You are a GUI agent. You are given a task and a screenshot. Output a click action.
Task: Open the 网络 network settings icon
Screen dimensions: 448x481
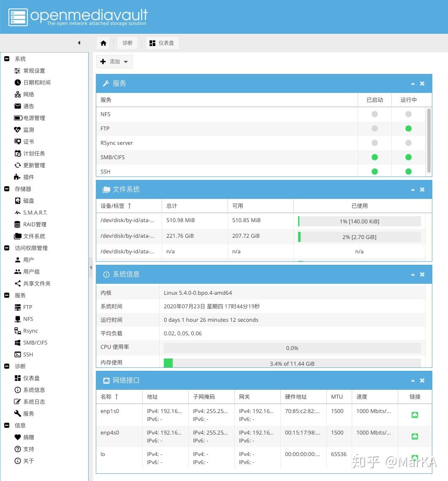17,95
